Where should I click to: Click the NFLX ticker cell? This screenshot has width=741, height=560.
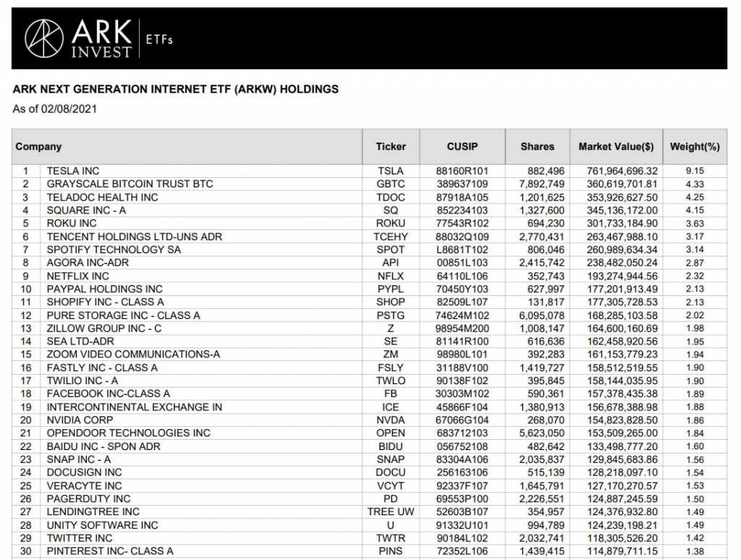click(x=391, y=276)
